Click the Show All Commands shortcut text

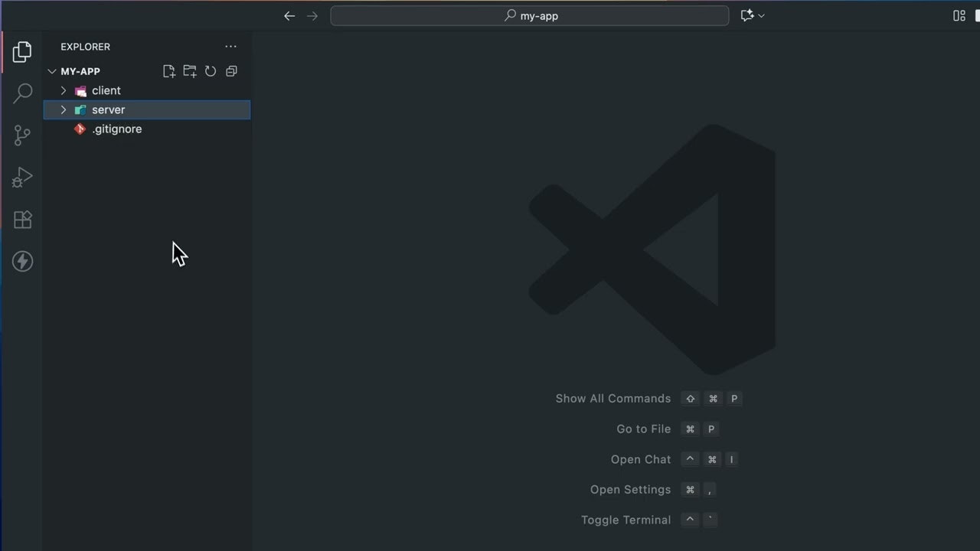tap(612, 398)
